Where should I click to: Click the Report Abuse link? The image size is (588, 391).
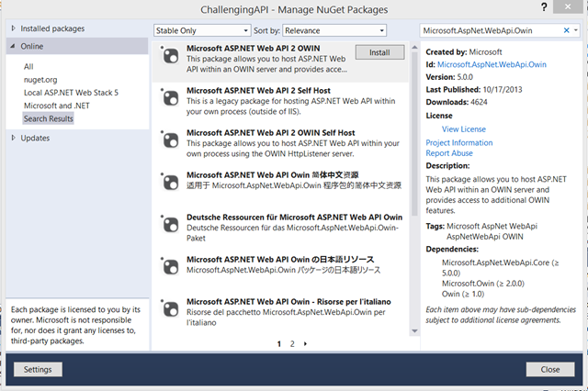pos(449,153)
